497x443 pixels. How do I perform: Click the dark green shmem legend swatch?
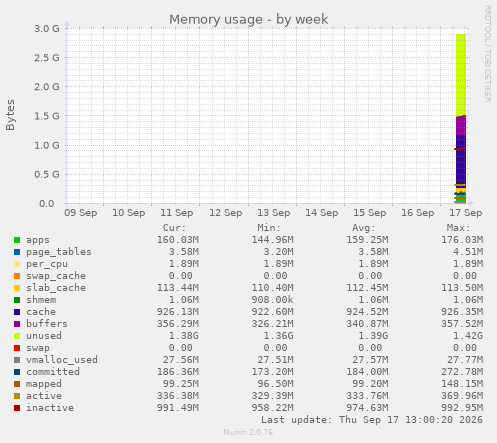point(17,300)
